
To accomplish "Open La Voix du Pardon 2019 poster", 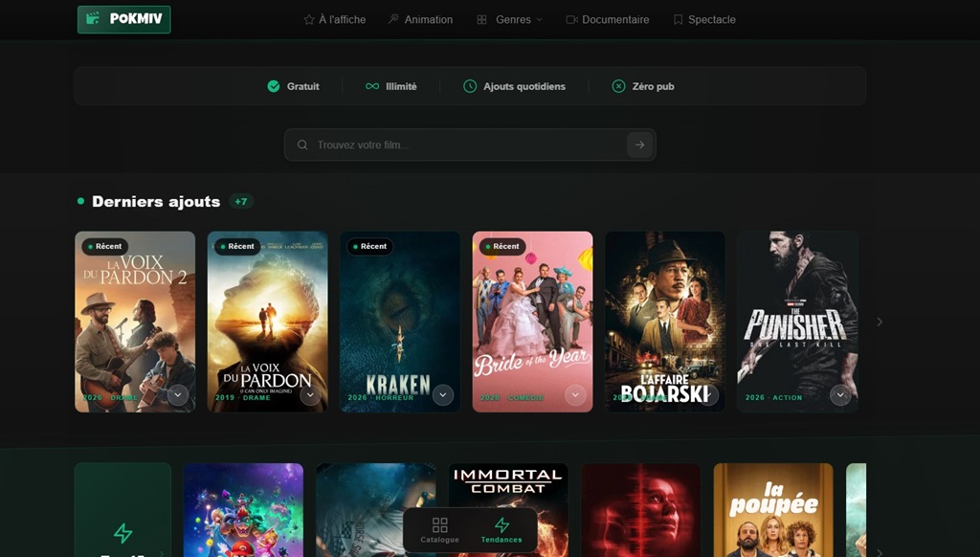I will (x=268, y=322).
